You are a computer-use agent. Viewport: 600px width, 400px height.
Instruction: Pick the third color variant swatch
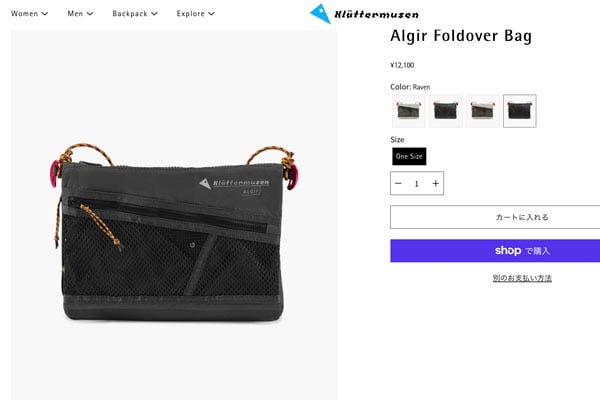click(x=483, y=111)
